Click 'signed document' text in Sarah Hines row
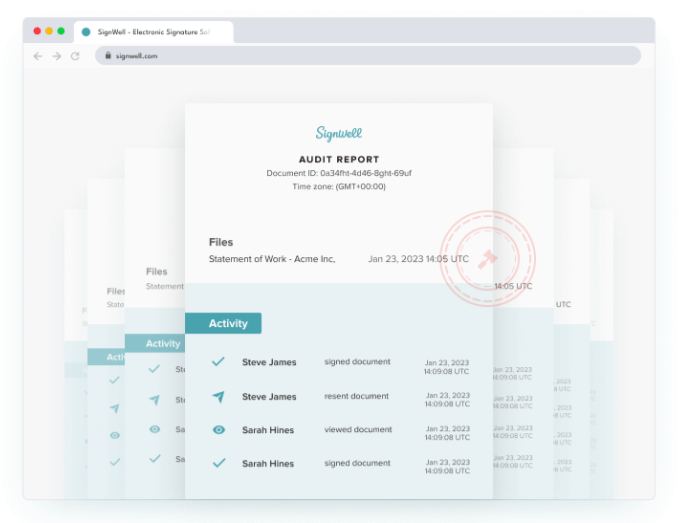The image size is (682, 523). tap(357, 463)
